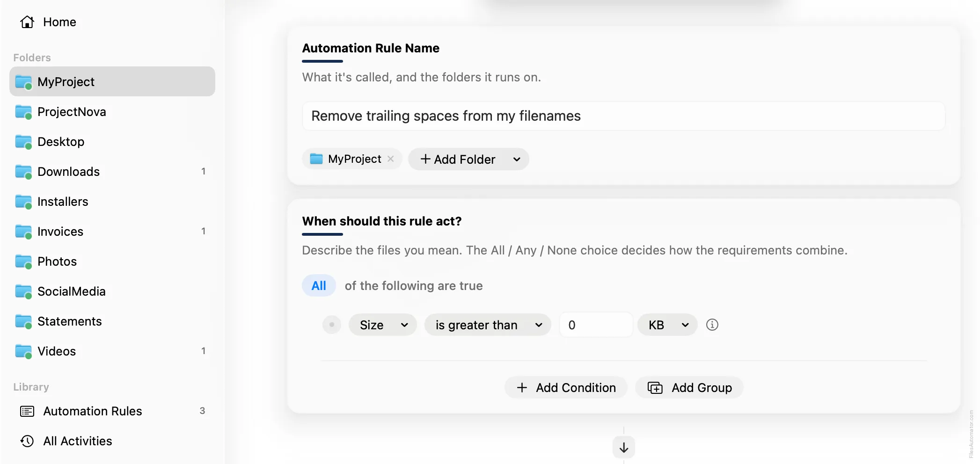Viewport: 980px width, 464px height.
Task: Click the Automation Rules count 3
Action: tap(202, 411)
